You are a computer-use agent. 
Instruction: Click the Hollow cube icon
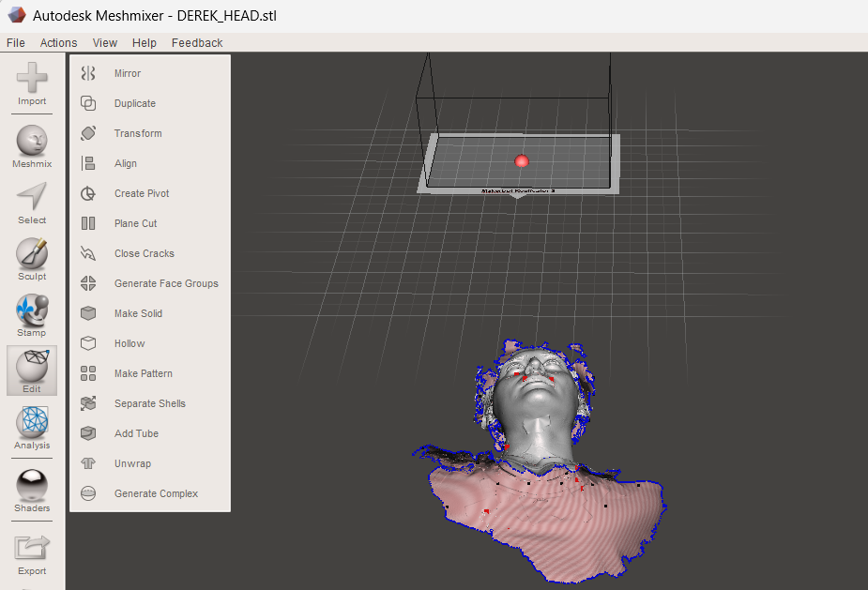88,343
